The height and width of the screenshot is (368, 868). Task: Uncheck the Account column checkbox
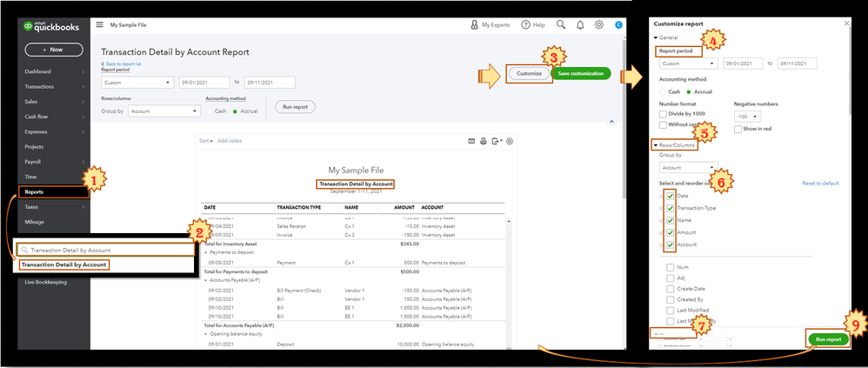coord(671,244)
